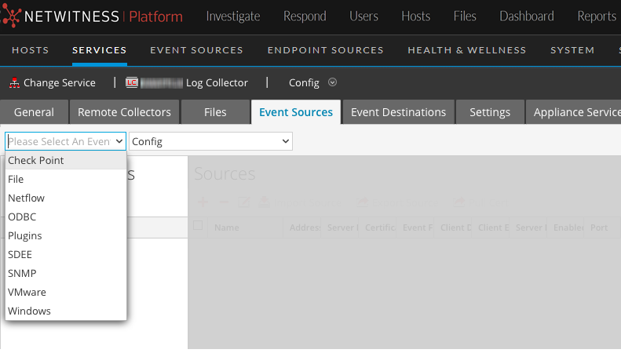Toggle the select-all checkbox in Sources table
Image resolution: width=621 pixels, height=364 pixels.
pos(199,226)
